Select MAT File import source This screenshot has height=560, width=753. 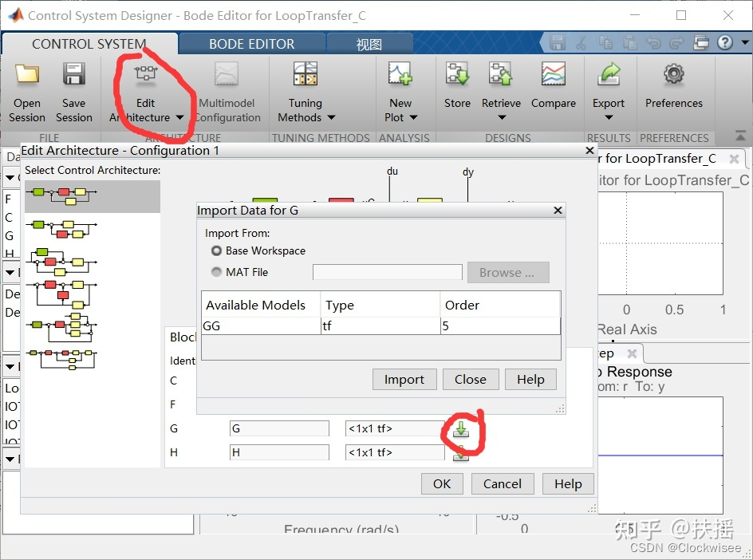pyautogui.click(x=217, y=272)
